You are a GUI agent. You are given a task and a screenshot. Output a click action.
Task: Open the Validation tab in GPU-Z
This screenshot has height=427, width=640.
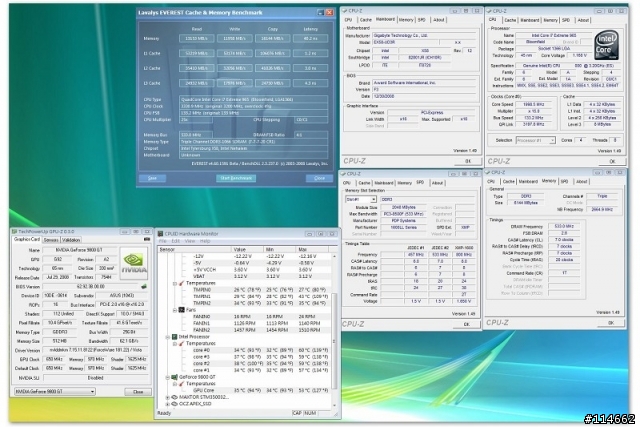(x=71, y=240)
